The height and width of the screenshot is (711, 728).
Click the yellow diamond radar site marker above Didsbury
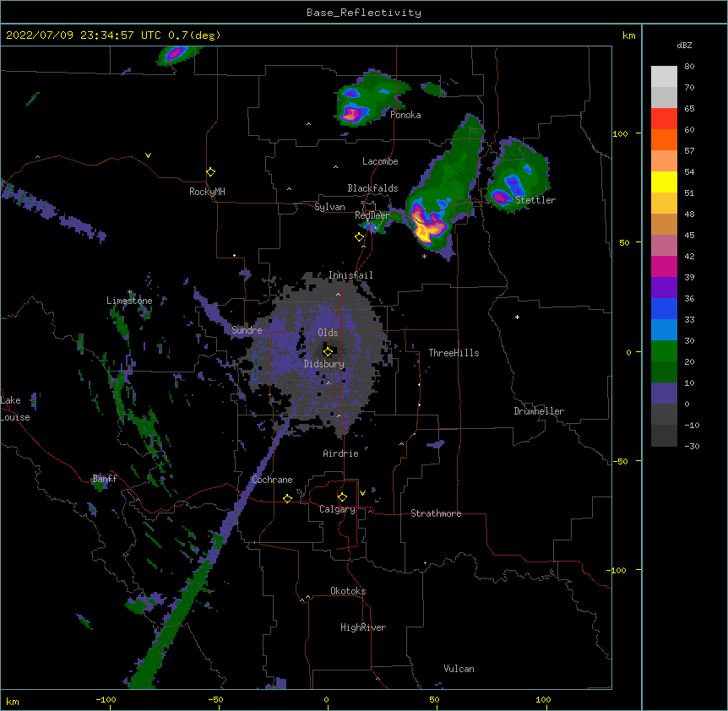[x=328, y=351]
